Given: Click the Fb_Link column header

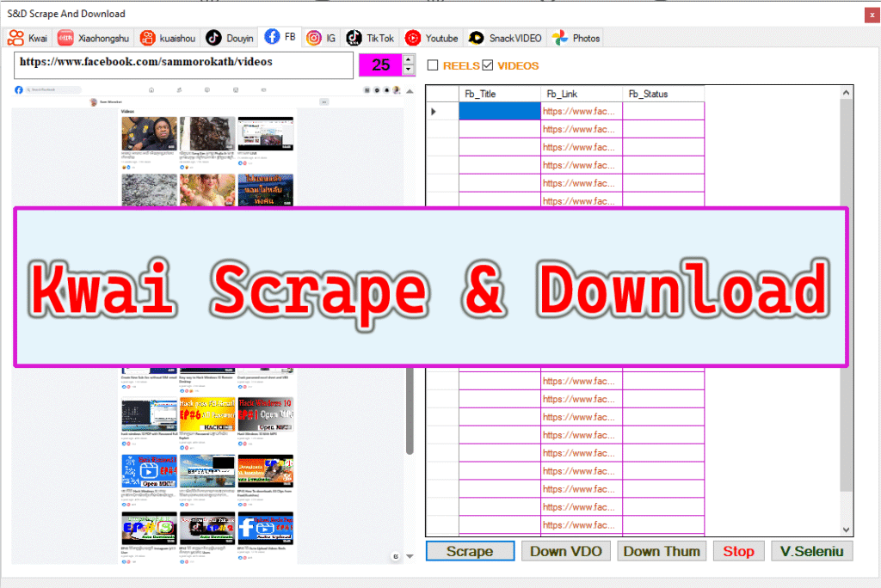Looking at the screenshot, I should tap(582, 94).
